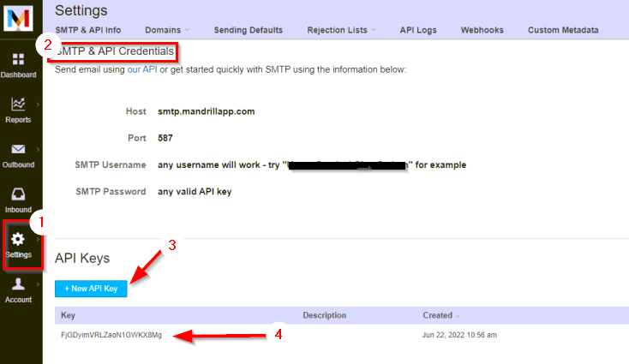Viewport: 629px width, 364px height.
Task: Open the Reports chart icon
Action: (x=18, y=104)
